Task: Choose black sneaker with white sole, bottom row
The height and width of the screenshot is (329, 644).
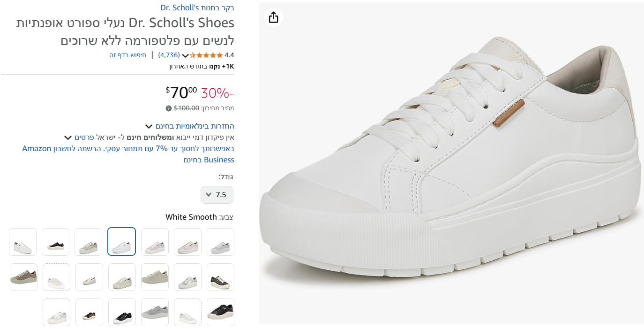Action: (122, 313)
